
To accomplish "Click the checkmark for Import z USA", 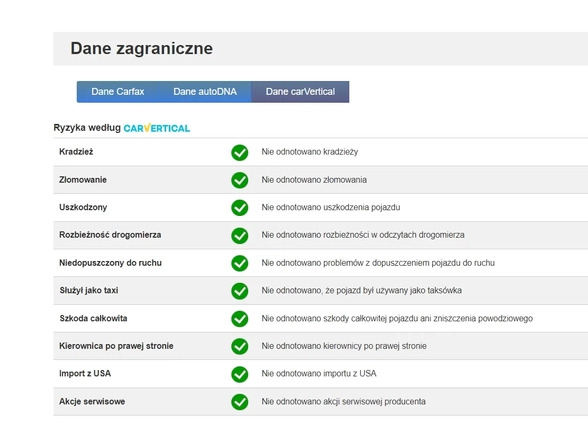I will coord(240,374).
